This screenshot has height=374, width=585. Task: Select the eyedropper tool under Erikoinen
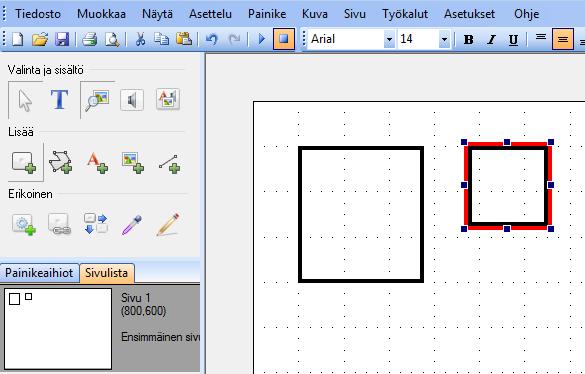[132, 224]
